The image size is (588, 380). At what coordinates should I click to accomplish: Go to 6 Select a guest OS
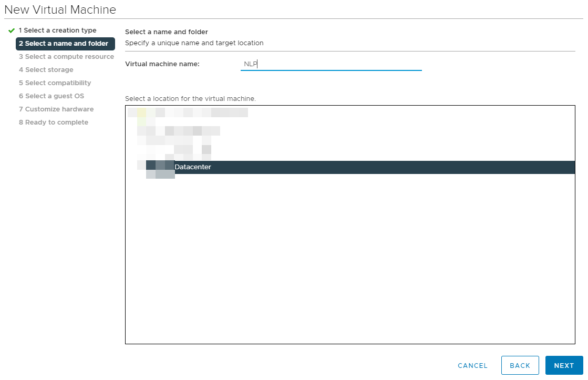51,96
